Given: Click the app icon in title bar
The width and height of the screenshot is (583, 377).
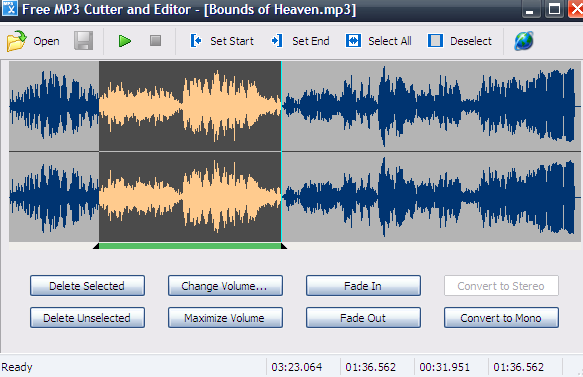Looking at the screenshot, I should pos(10,8).
